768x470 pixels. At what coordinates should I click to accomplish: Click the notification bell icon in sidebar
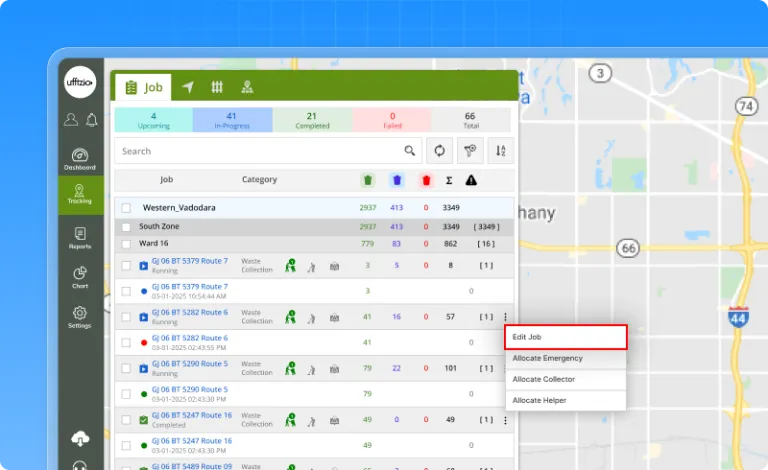click(x=91, y=120)
